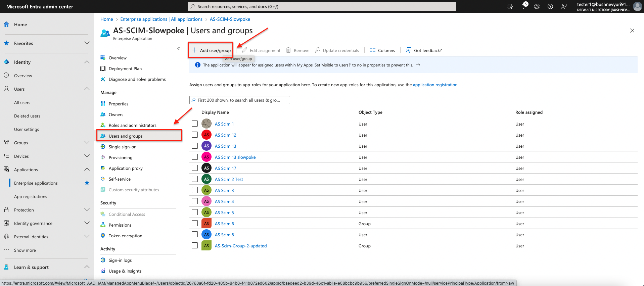Open the application registration link
This screenshot has width=644, height=286.
click(435, 85)
